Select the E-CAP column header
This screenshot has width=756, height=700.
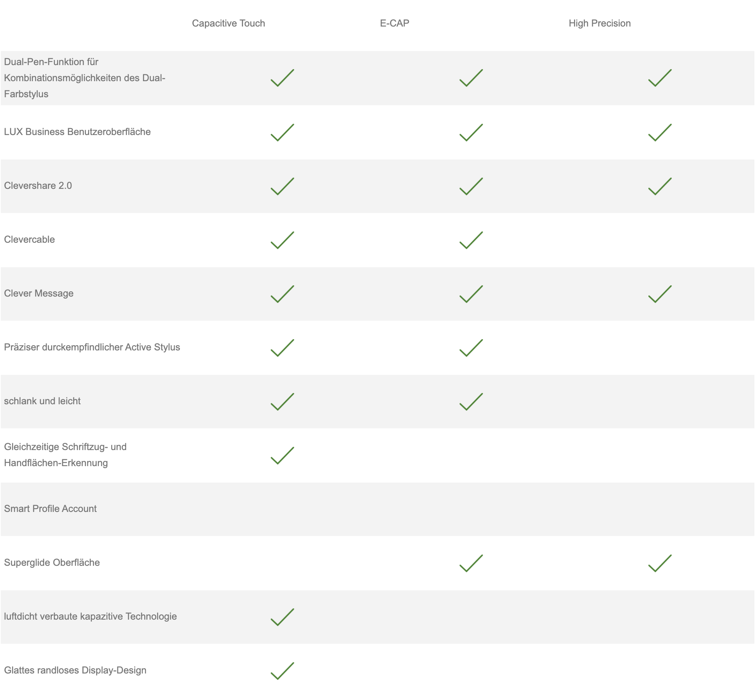(394, 23)
